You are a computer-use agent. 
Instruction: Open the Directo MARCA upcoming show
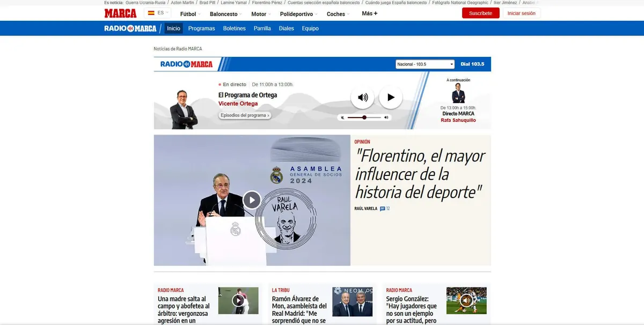pos(458,114)
